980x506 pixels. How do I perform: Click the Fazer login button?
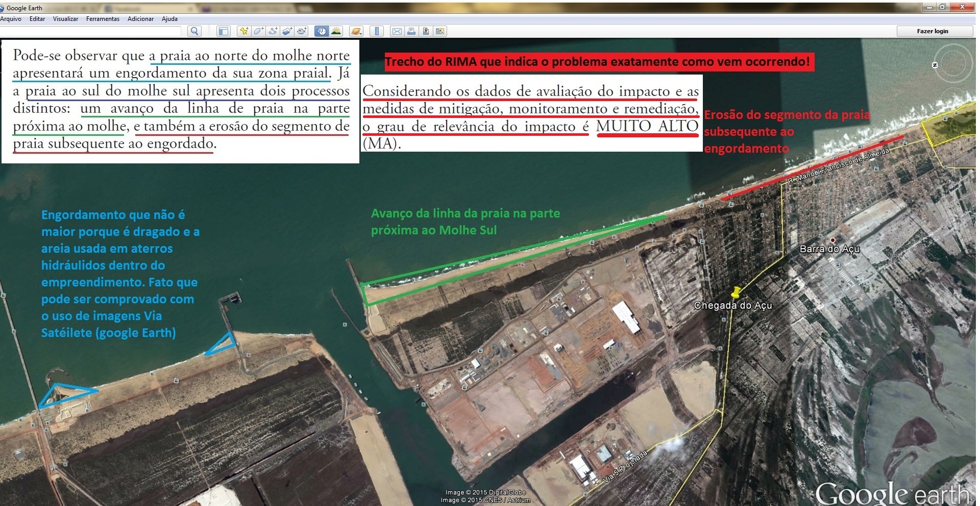click(x=932, y=31)
